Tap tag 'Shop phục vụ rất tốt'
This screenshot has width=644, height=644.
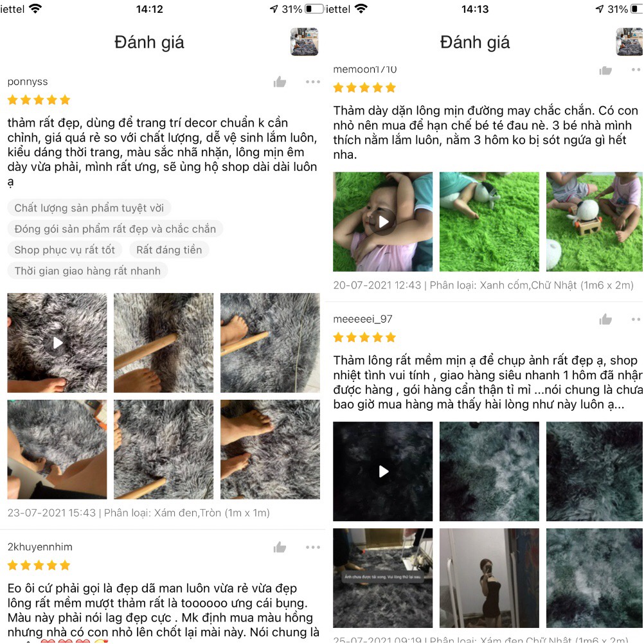64,250
